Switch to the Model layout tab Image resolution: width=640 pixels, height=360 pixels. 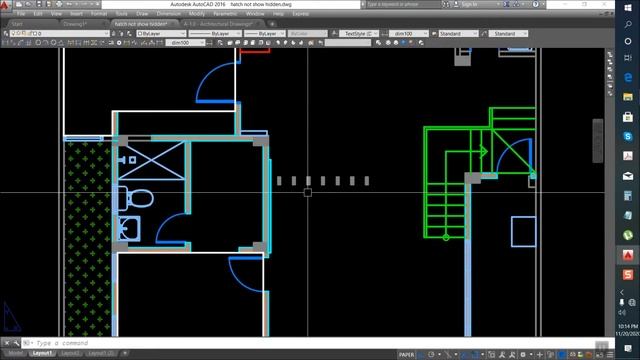pos(16,353)
